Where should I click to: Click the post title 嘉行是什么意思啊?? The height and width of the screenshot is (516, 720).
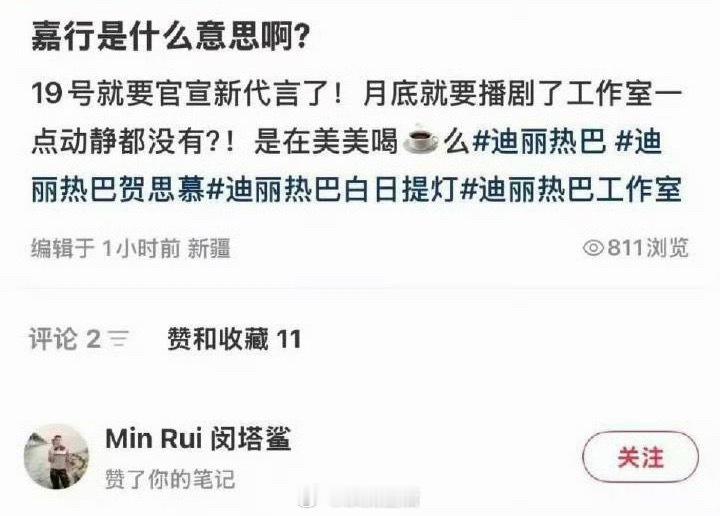point(170,36)
